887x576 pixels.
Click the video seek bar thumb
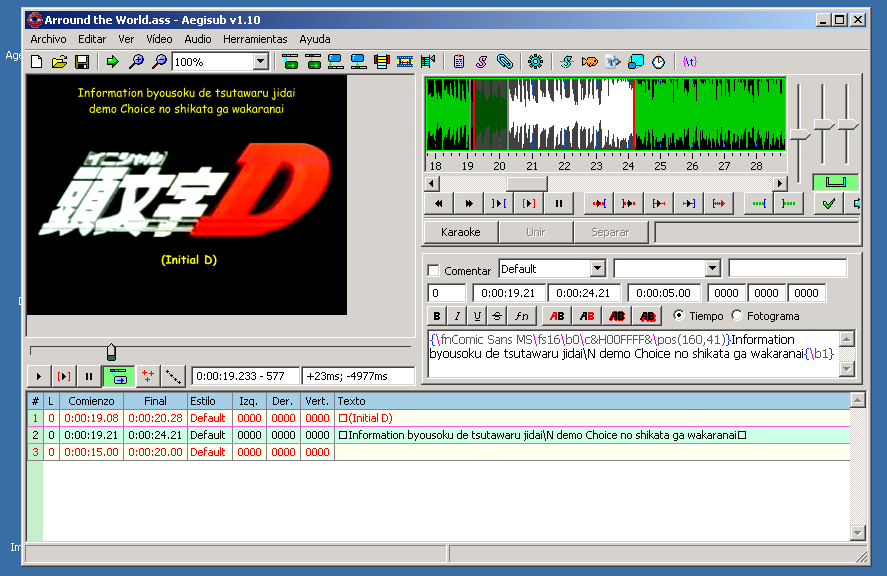point(111,352)
